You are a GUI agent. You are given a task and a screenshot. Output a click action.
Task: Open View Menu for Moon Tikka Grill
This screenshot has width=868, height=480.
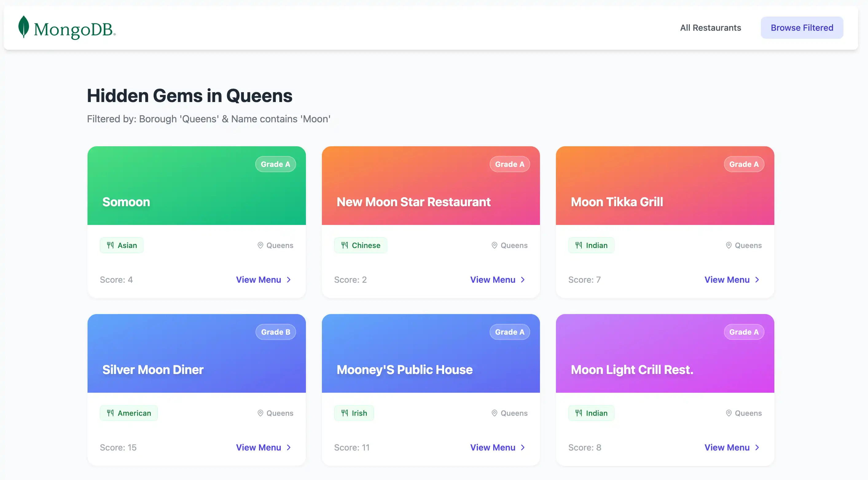[x=727, y=279]
